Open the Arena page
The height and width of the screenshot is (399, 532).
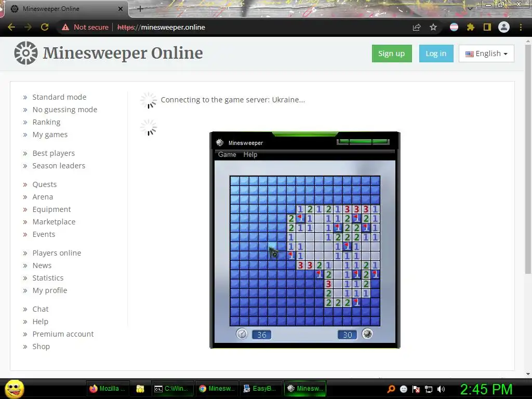(x=43, y=197)
